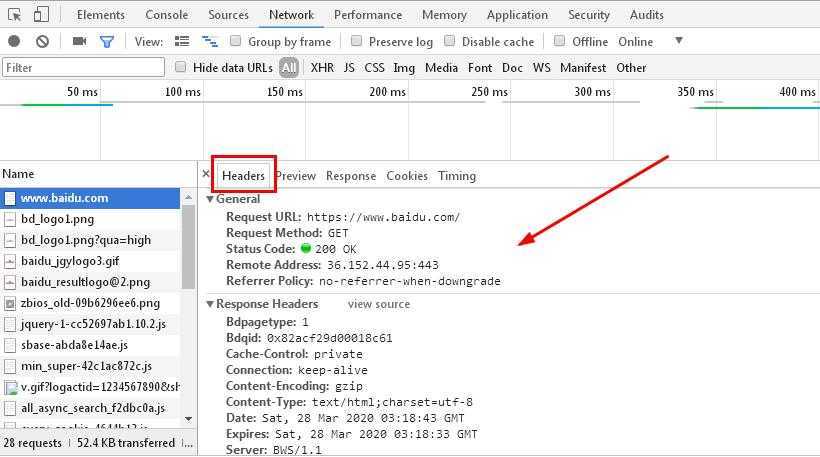Viewport: 820px width, 457px height.
Task: Filter requests by Font
Action: tap(480, 67)
